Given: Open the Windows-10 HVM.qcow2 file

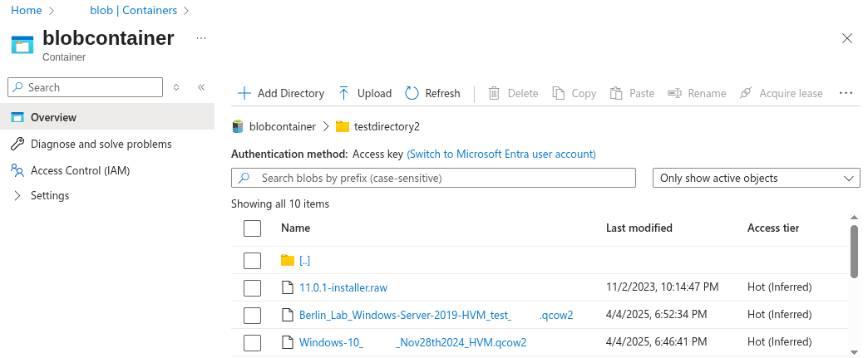Looking at the screenshot, I should [412, 342].
